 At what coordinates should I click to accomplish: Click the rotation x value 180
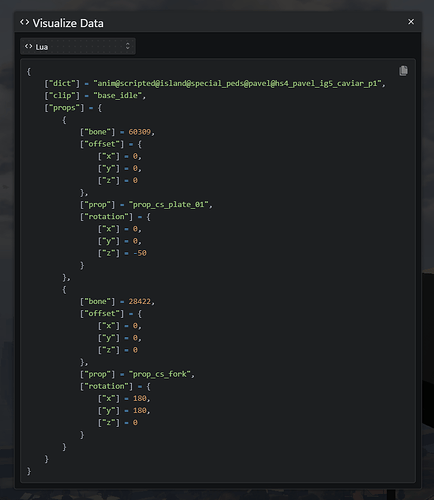click(x=140, y=398)
